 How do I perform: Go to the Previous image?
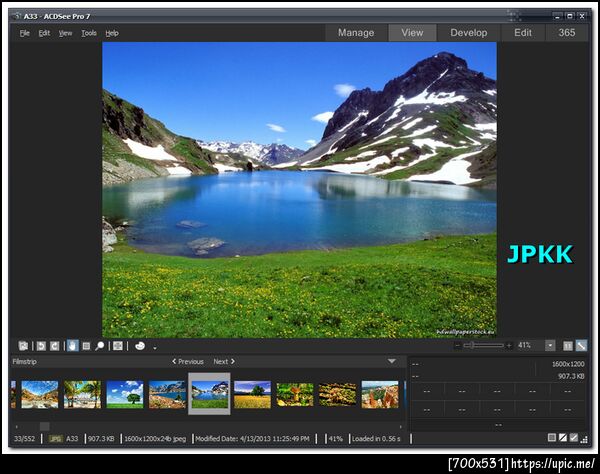pos(188,362)
